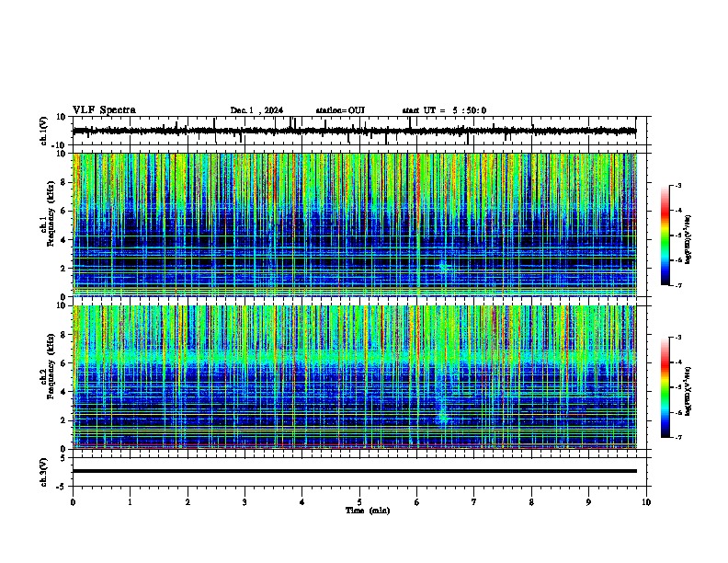Click the ch.2 'Frequency (kHz)' axis label
Image resolution: width=728 pixels, height=563 pixels.
coord(51,366)
